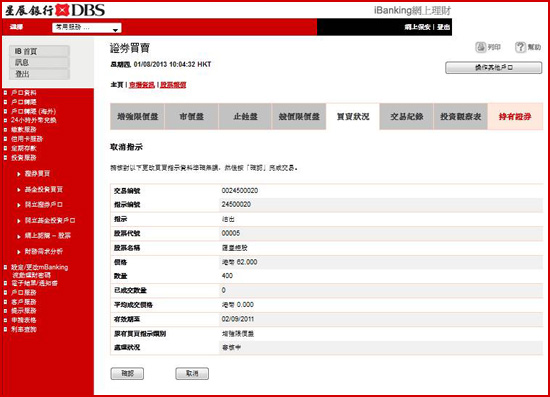The height and width of the screenshot is (397, 550).
Task: Select 提示服務 in sidebar menu
Action: pyautogui.click(x=23, y=311)
